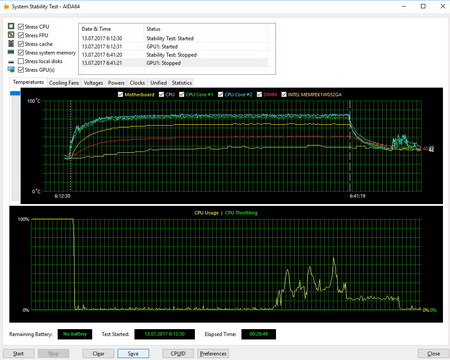450x360 pixels.
Task: Disable the Stress cache option
Action: tap(21, 44)
